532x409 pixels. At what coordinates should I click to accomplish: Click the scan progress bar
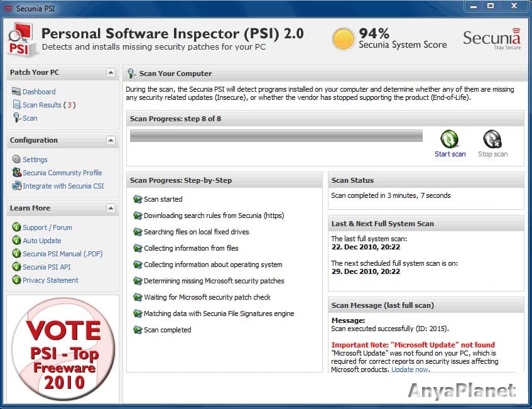point(276,136)
